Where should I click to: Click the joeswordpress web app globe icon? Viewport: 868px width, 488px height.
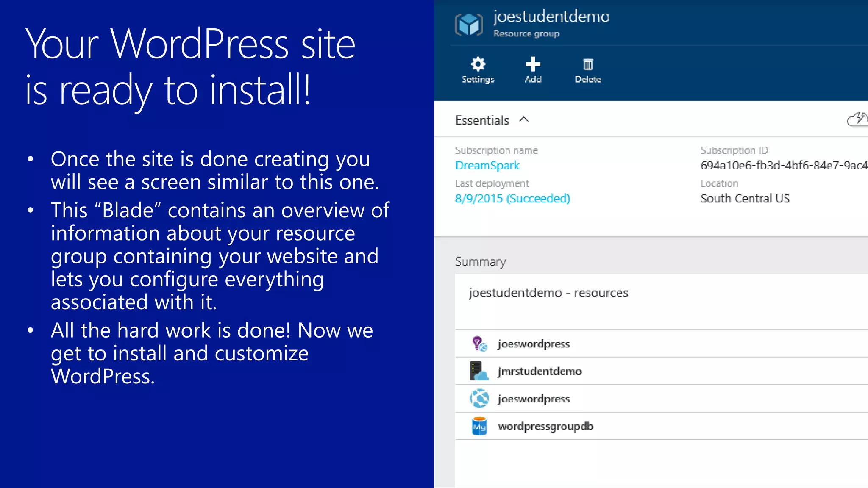tap(479, 399)
